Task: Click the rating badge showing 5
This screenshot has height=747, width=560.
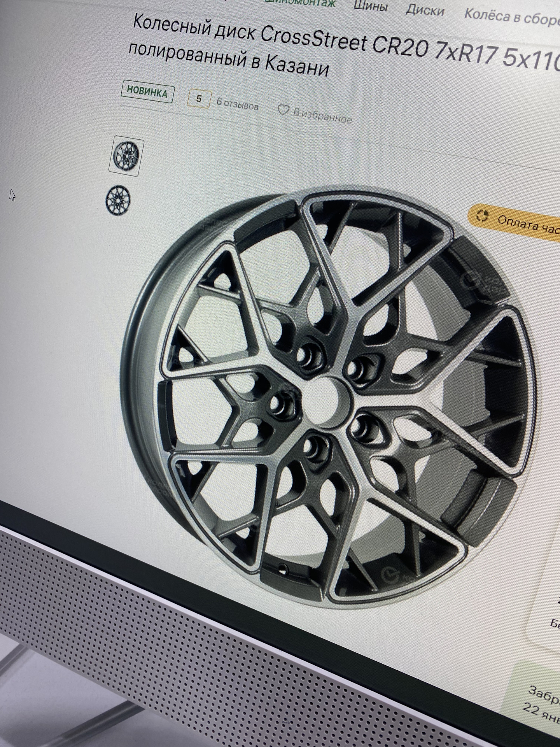Action: tap(199, 99)
